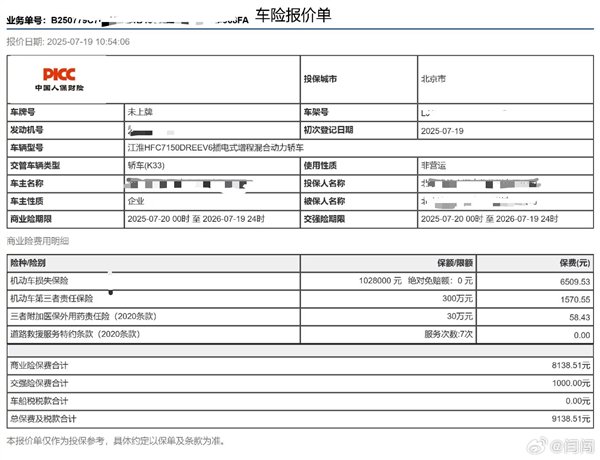Click the 使用性质 value 非营运
The image size is (600, 460).
tap(433, 165)
